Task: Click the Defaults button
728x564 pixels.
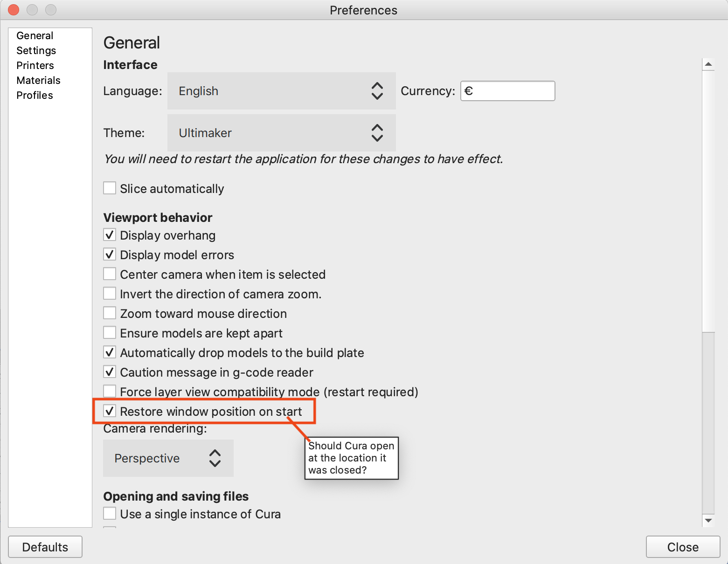Action: (45, 547)
